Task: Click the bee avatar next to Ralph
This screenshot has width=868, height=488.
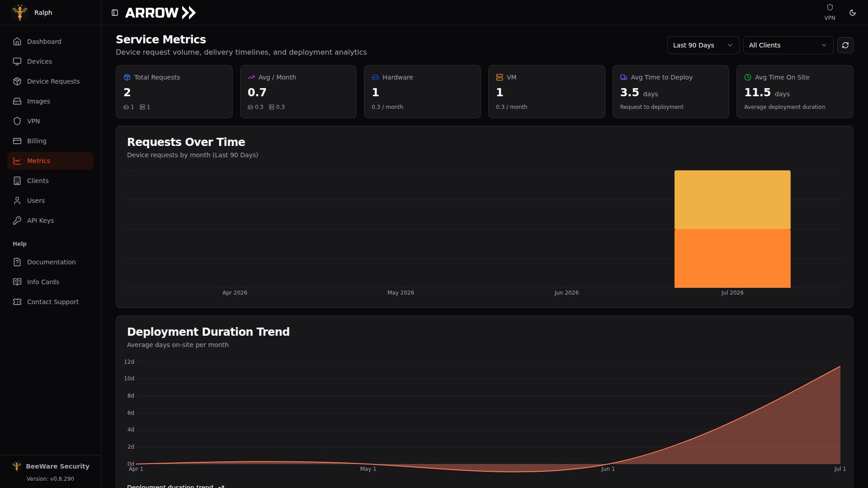Action: tap(20, 13)
